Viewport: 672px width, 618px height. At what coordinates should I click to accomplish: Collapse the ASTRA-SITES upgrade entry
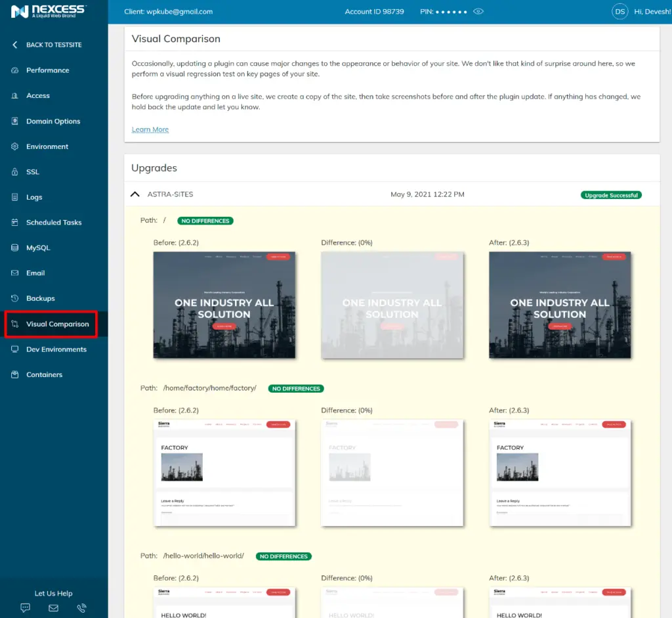click(x=135, y=194)
